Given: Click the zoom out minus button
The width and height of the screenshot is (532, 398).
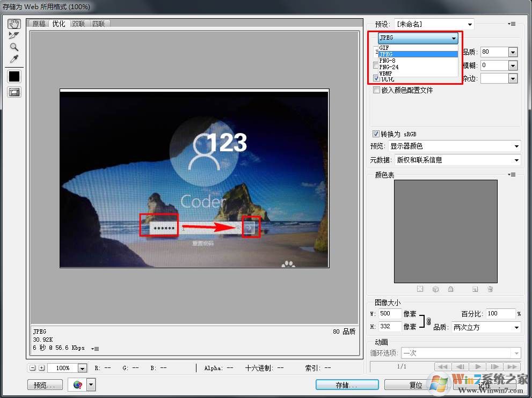Looking at the screenshot, I should point(33,368).
